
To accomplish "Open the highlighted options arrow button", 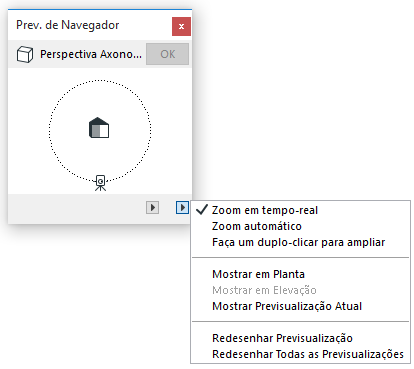I will (182, 208).
